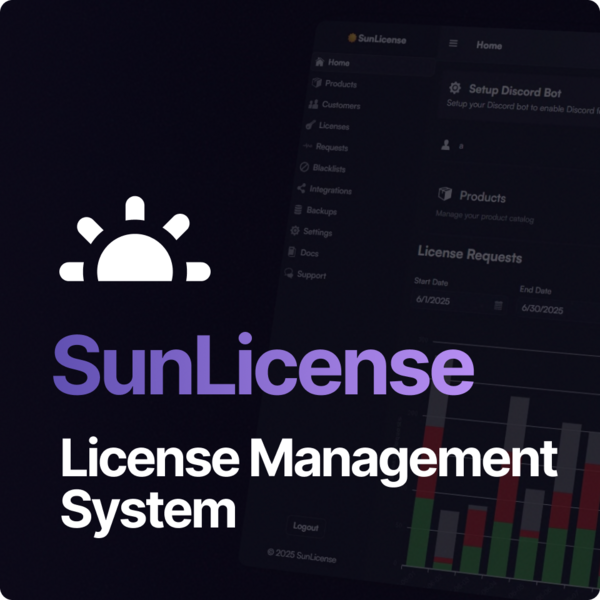
Task: Go to the Backups page
Action: [x=315, y=210]
